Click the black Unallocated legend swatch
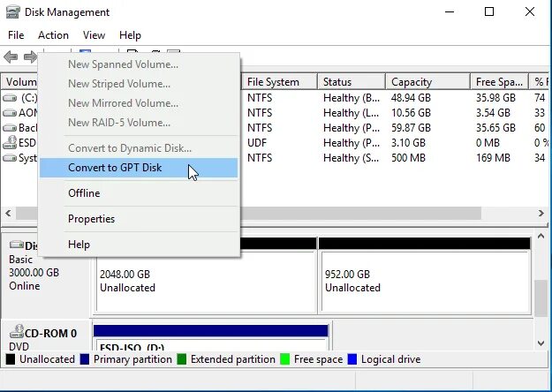The width and height of the screenshot is (552, 392). [x=11, y=359]
